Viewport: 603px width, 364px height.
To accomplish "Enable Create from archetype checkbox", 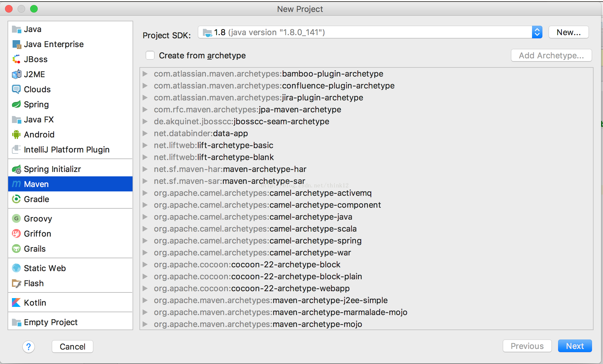I will tap(150, 56).
